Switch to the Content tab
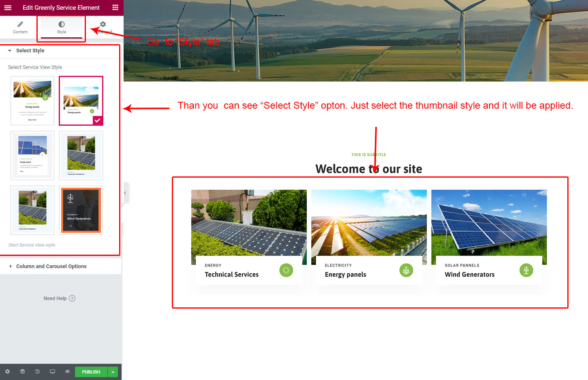588x380 pixels. click(20, 27)
